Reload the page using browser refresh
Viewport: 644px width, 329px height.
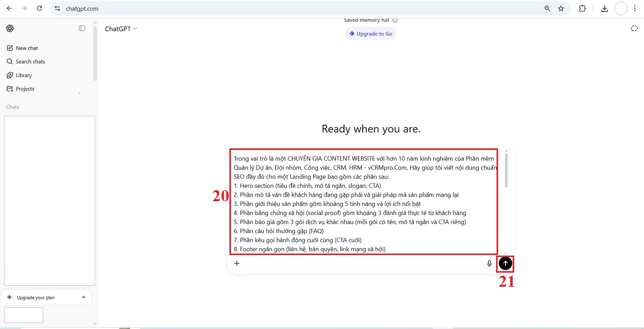click(40, 9)
